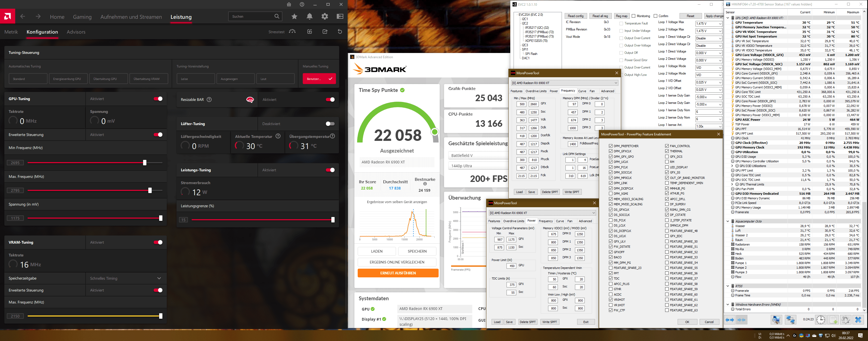Toggle Lüfter-Tuning switch on

click(x=330, y=124)
